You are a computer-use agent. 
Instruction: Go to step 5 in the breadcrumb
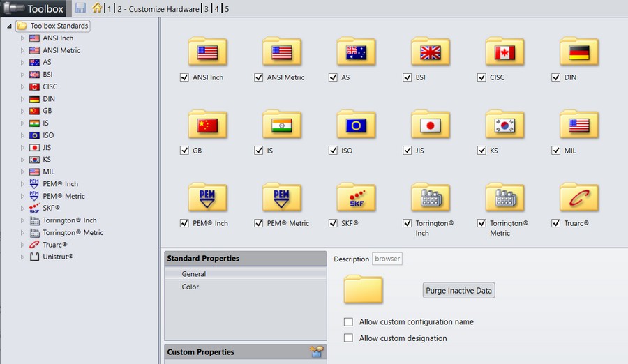click(x=227, y=9)
